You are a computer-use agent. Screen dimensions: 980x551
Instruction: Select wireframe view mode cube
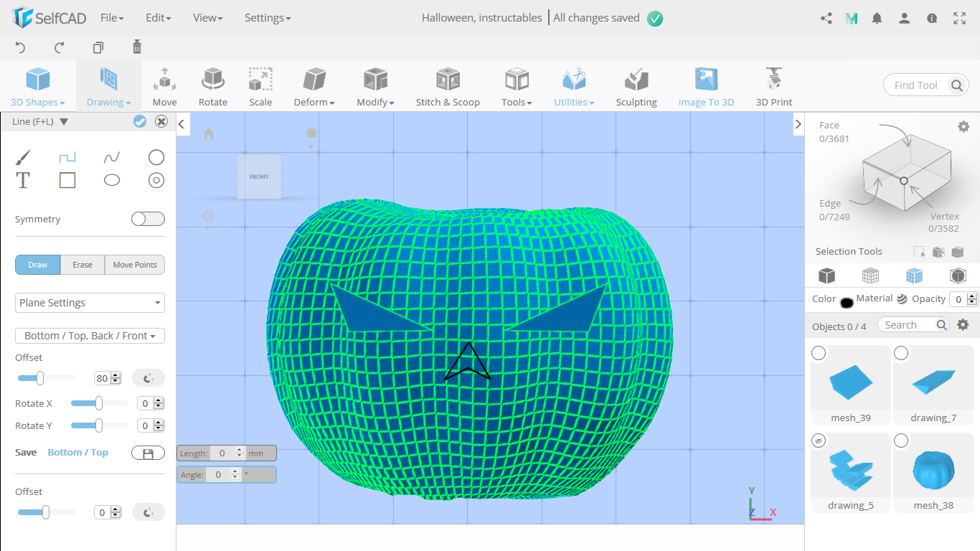tap(870, 275)
